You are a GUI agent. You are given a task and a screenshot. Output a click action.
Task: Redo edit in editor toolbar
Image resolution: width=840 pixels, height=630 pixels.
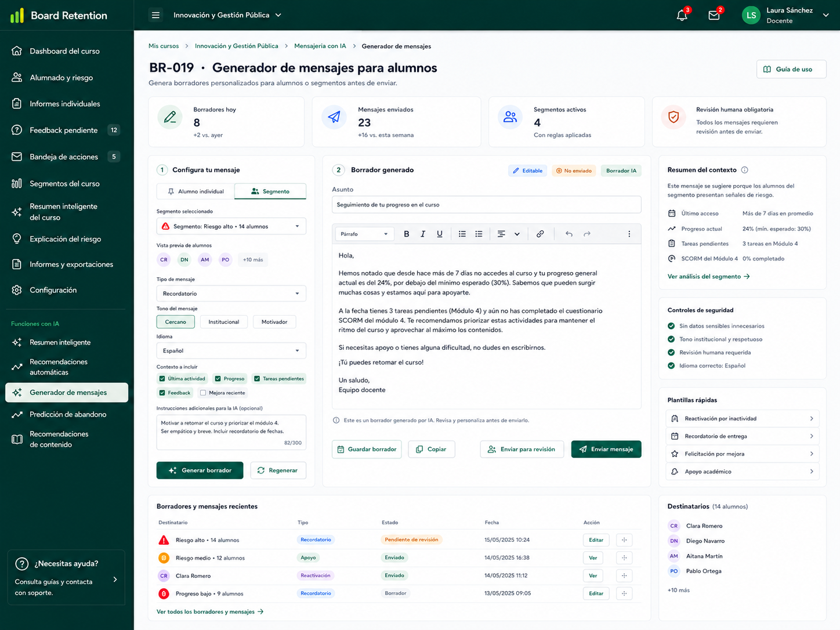[587, 234]
